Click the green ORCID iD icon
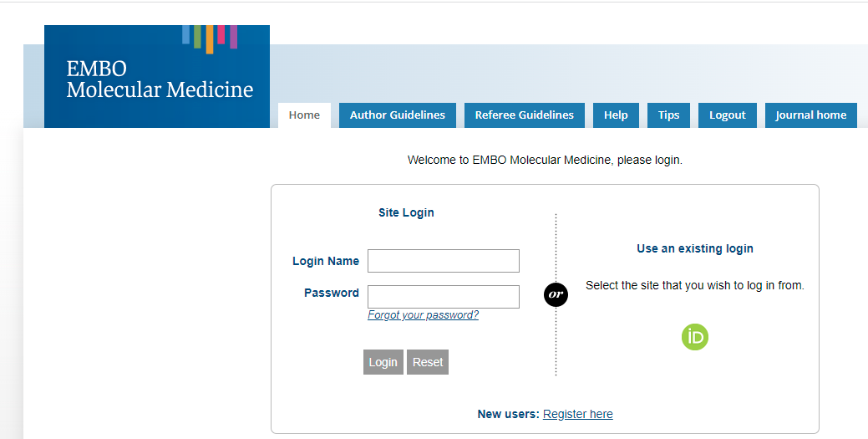This screenshot has height=439, width=868. tap(694, 337)
